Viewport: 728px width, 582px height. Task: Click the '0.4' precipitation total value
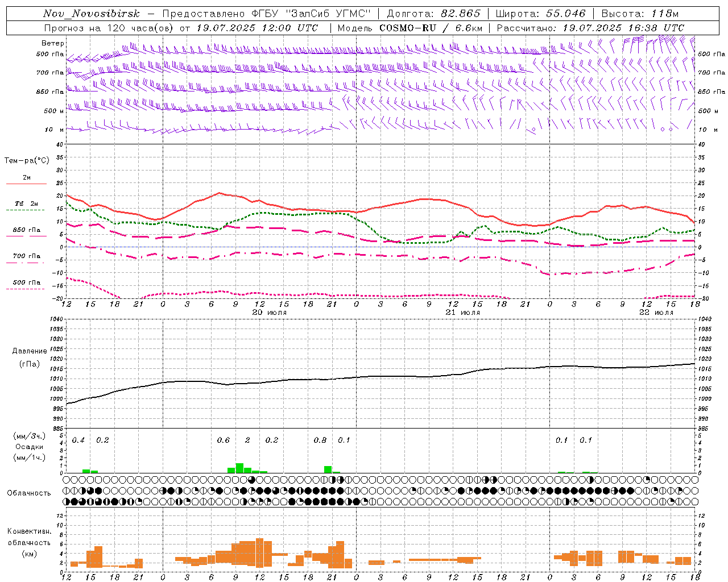click(78, 440)
